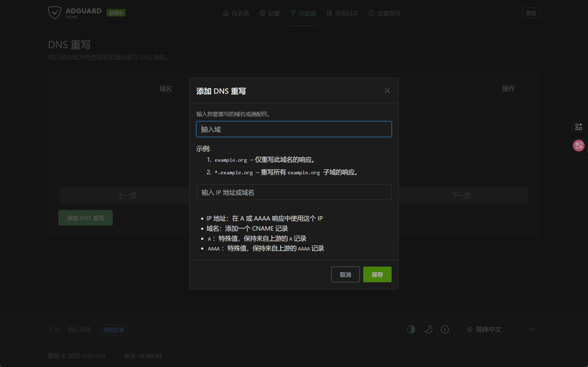Open the 设置 settings menu
Image resolution: width=588 pixels, height=367 pixels.
tap(269, 13)
